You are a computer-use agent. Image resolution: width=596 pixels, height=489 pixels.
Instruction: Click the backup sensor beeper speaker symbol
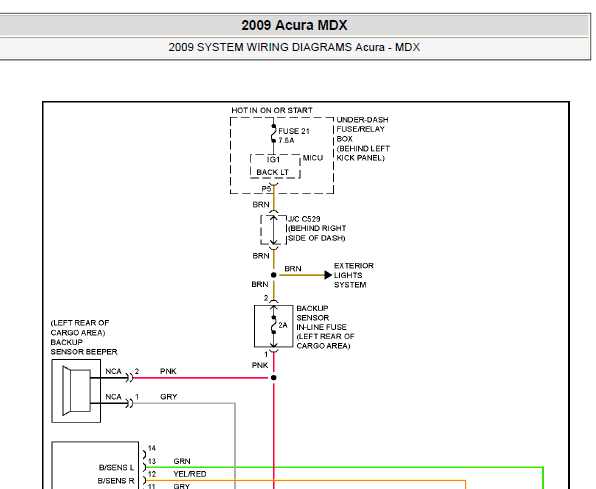click(x=76, y=391)
